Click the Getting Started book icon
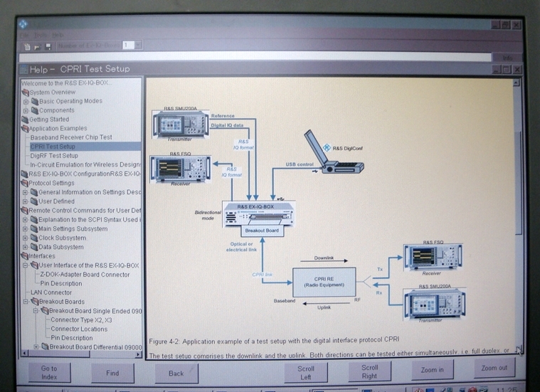540x392 pixels. pyautogui.click(x=25, y=120)
